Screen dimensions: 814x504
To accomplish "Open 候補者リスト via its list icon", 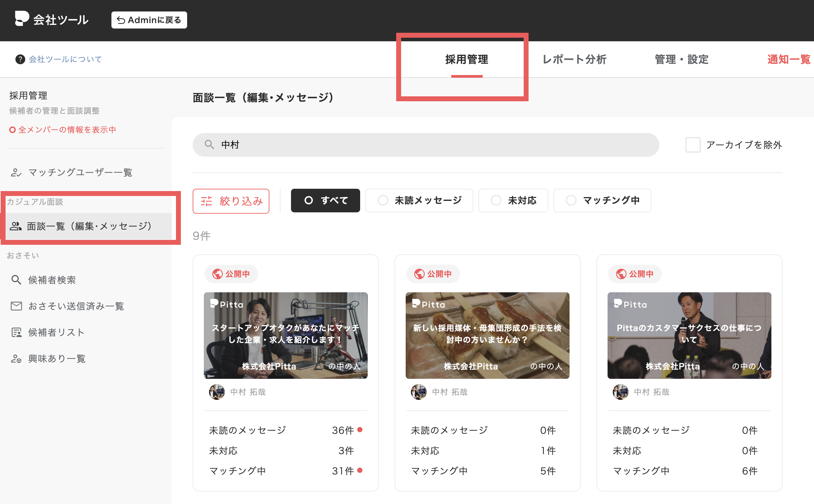I will pyautogui.click(x=16, y=332).
